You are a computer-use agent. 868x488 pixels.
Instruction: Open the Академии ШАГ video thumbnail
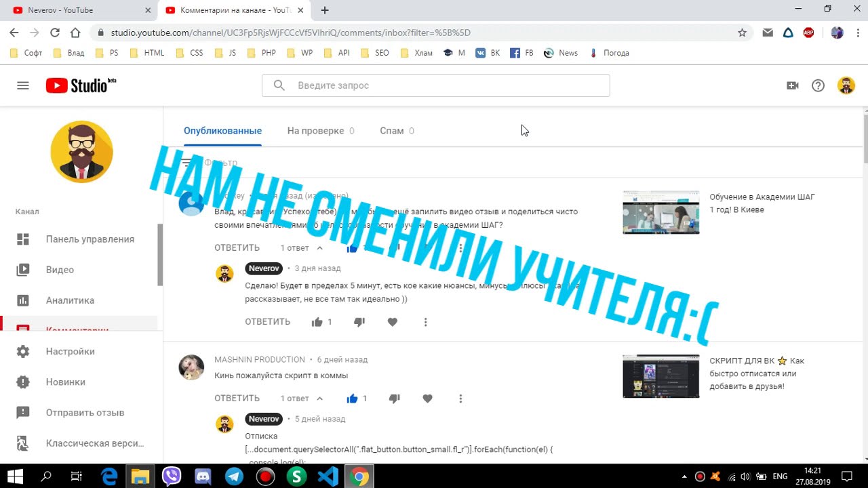coord(661,213)
